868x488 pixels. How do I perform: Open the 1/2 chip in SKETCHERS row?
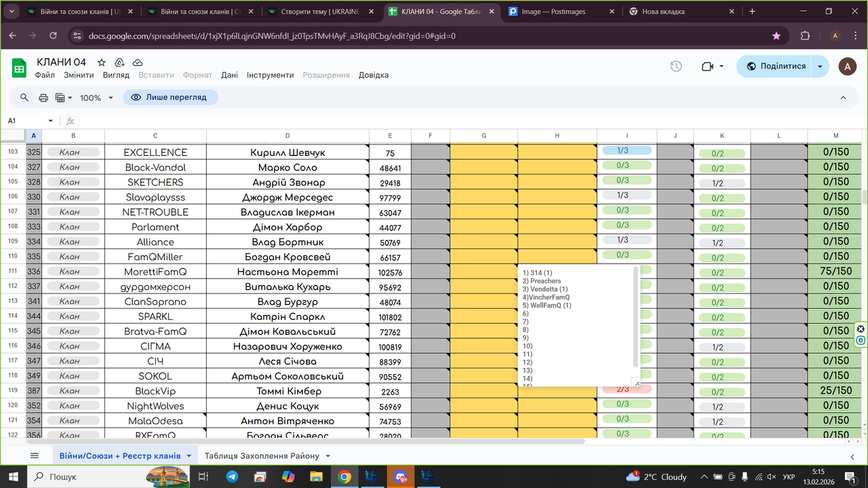(722, 183)
